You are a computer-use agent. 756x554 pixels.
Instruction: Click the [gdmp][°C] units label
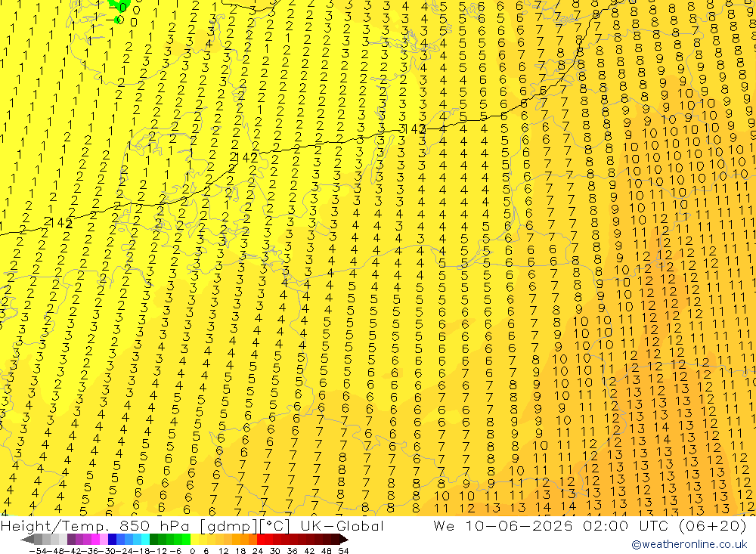(x=245, y=525)
